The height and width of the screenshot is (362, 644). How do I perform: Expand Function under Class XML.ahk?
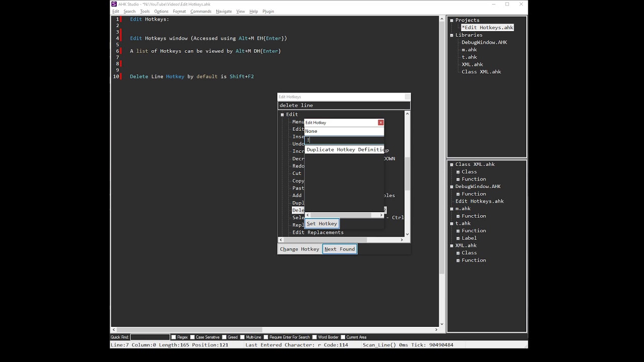(458, 179)
